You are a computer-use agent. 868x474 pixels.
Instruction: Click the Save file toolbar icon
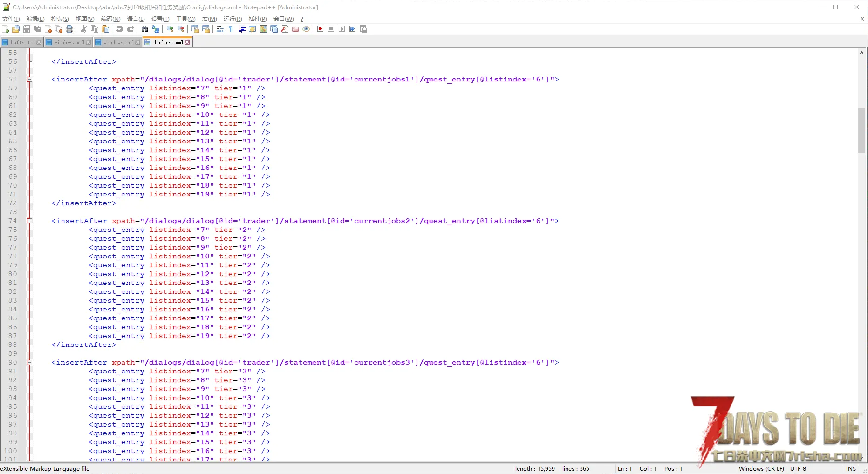tap(27, 29)
